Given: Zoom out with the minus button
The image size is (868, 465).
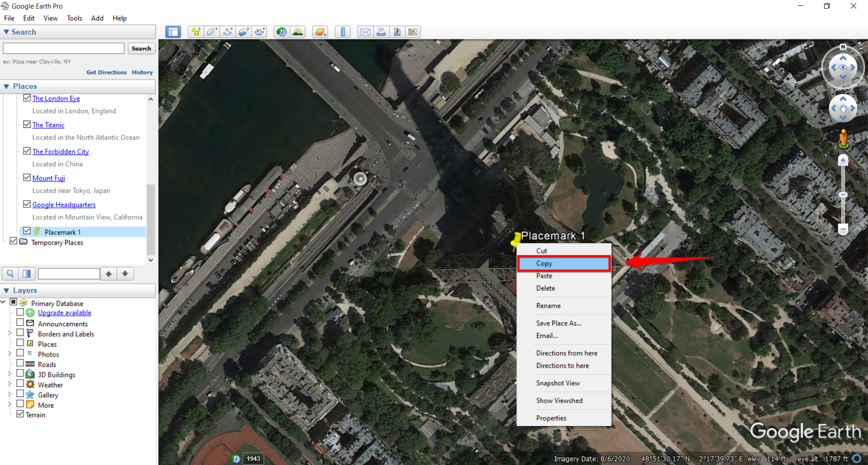Looking at the screenshot, I should pyautogui.click(x=843, y=229).
